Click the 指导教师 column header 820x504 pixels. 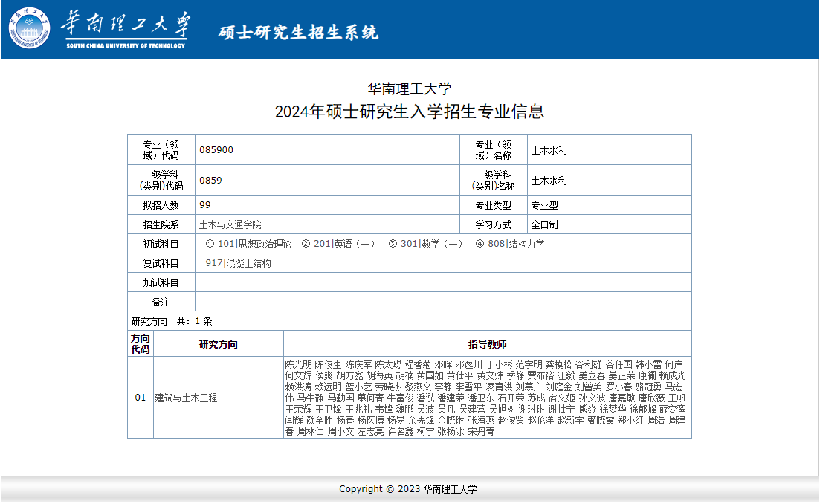tap(488, 344)
